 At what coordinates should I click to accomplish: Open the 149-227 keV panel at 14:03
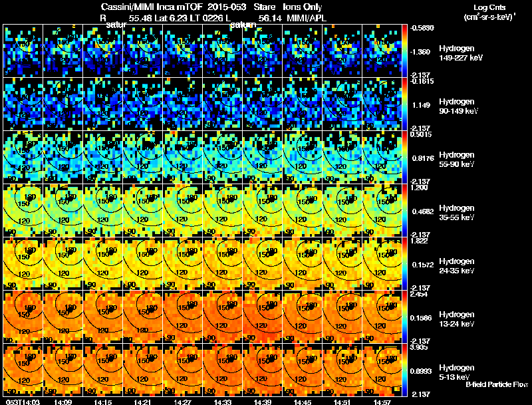(23, 51)
